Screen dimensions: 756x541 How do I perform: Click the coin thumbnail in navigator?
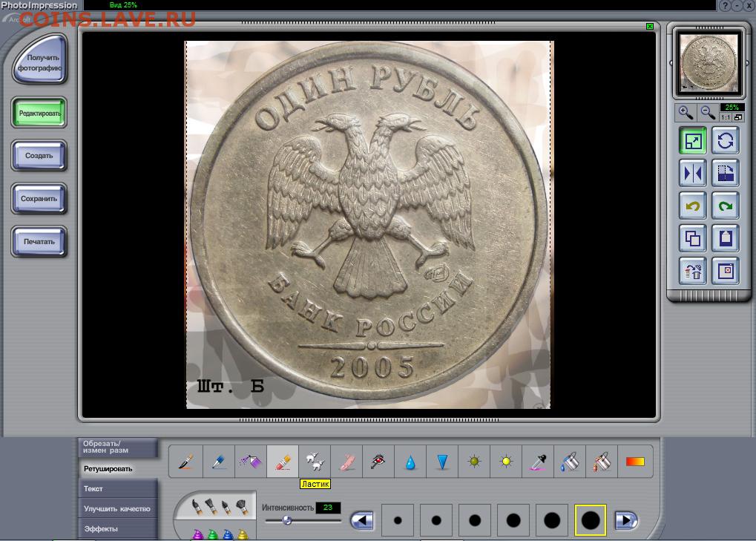coord(709,62)
